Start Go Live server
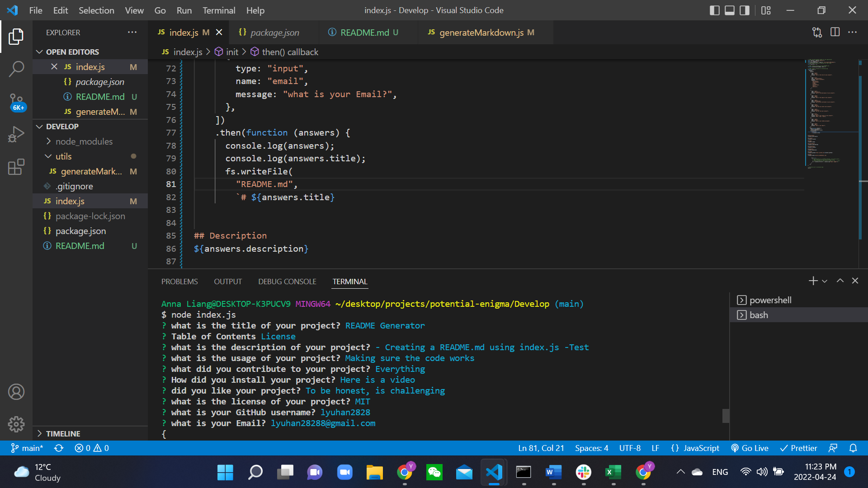This screenshot has width=868, height=488. tap(750, 448)
